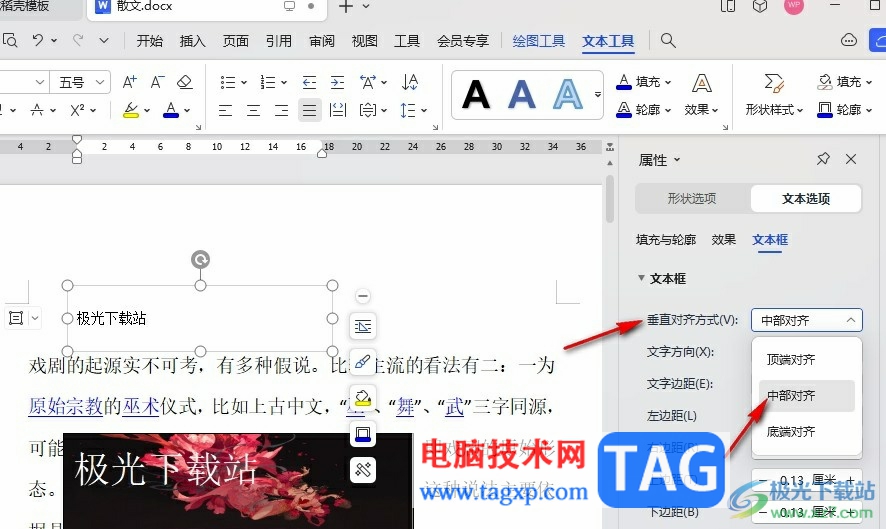886x529 pixels.
Task: Click highlight color swatch button
Action: coord(131,110)
